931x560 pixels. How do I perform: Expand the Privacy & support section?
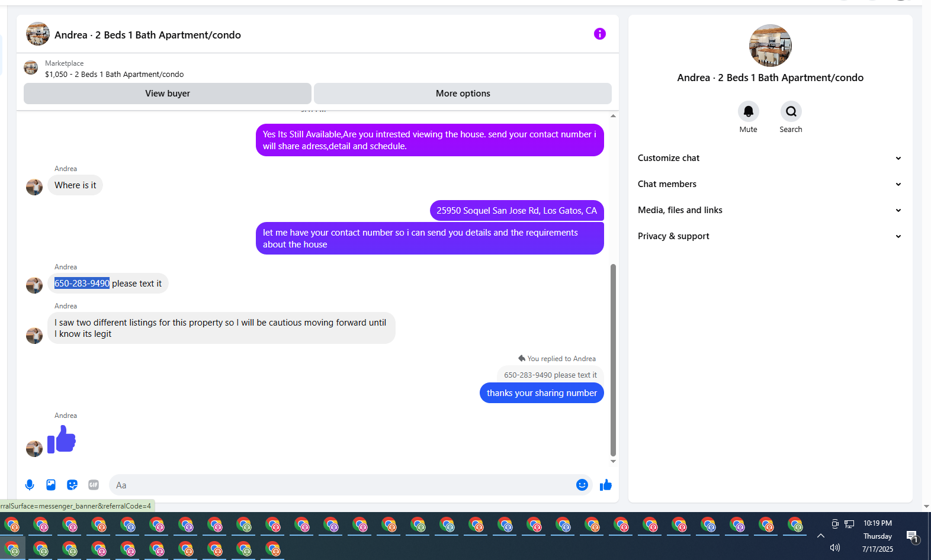[x=770, y=236]
